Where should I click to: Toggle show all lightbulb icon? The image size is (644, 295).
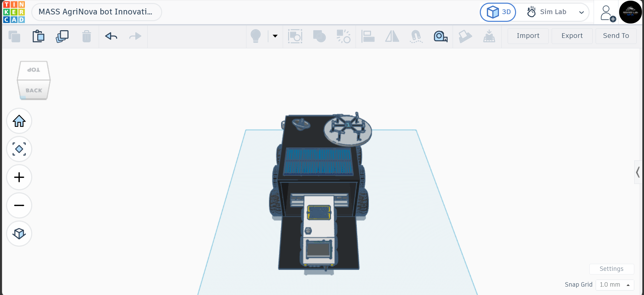pos(256,36)
